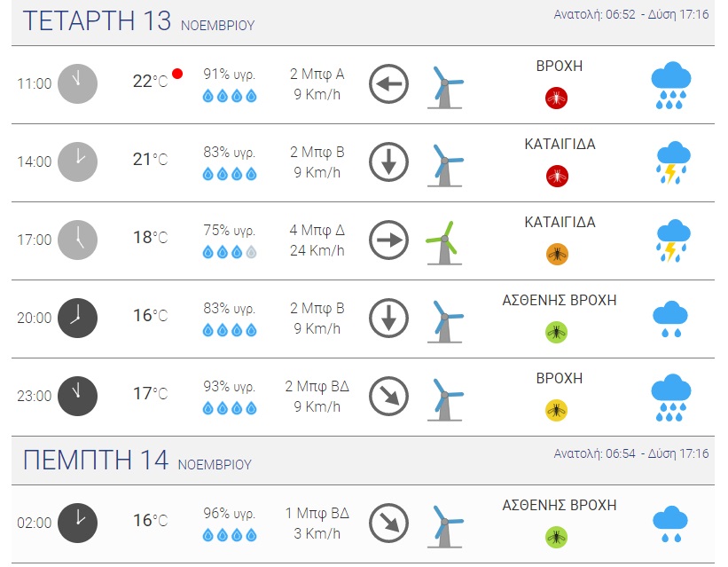The image size is (728, 567).
Task: Click the humidity droplets at 17:00
Action: coord(230,253)
